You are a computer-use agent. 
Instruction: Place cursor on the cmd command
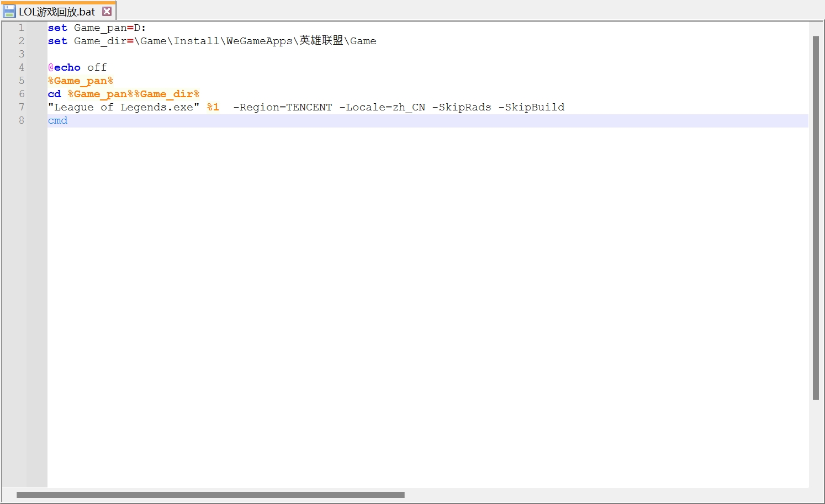57,120
